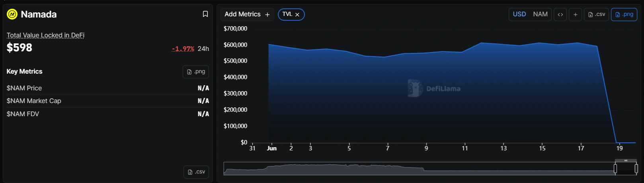Download Key Metrics as .png
644x183 pixels.
[196, 72]
